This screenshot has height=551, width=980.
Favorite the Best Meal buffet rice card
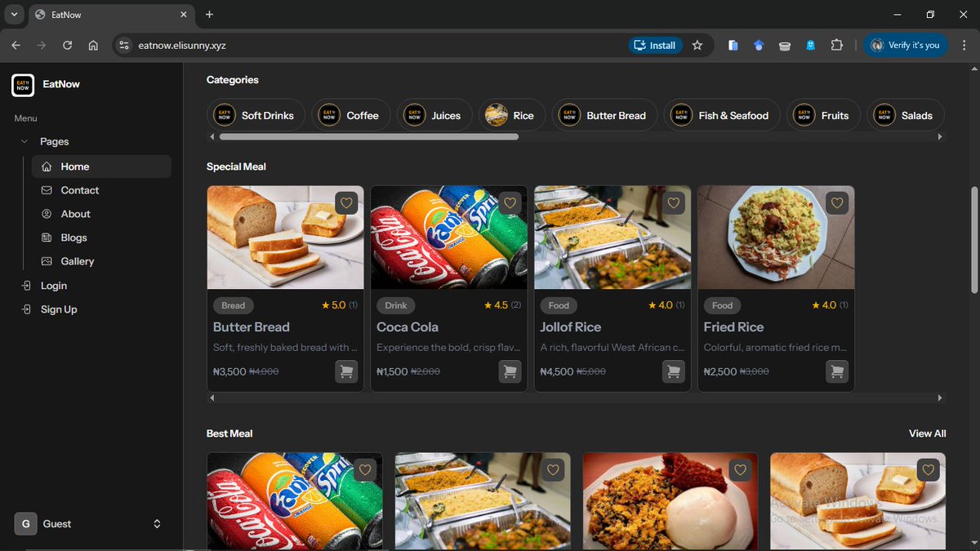(x=553, y=470)
